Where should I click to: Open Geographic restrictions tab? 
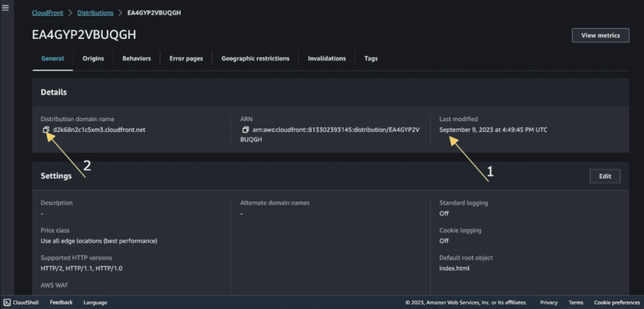[255, 58]
